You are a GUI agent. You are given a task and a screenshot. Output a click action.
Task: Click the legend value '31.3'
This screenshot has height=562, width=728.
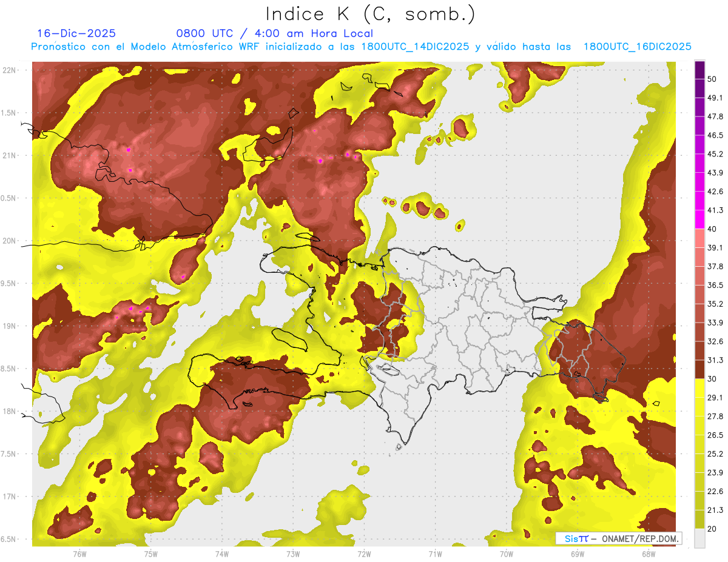tap(715, 360)
